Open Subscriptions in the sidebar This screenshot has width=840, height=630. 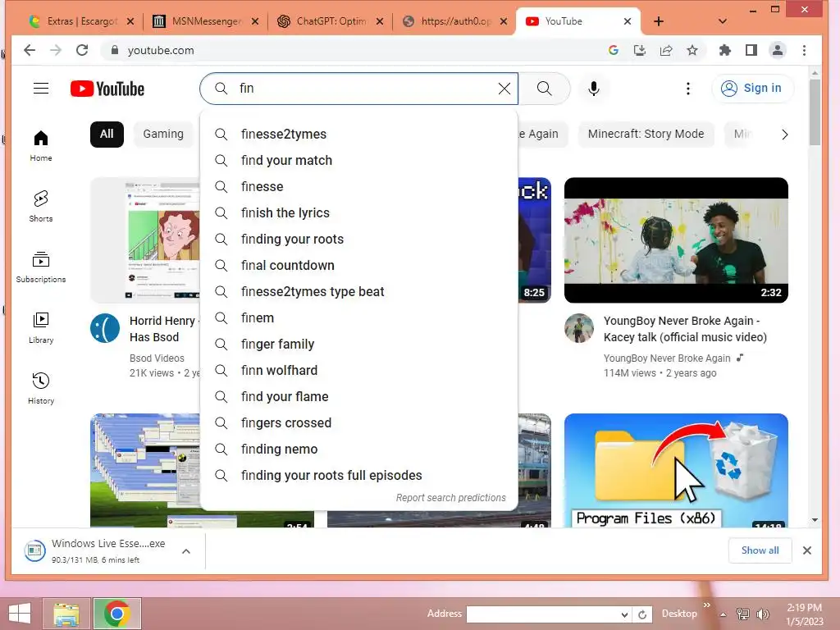point(41,267)
